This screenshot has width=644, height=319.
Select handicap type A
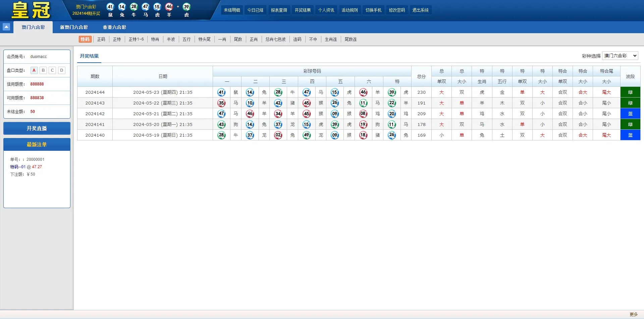point(34,70)
